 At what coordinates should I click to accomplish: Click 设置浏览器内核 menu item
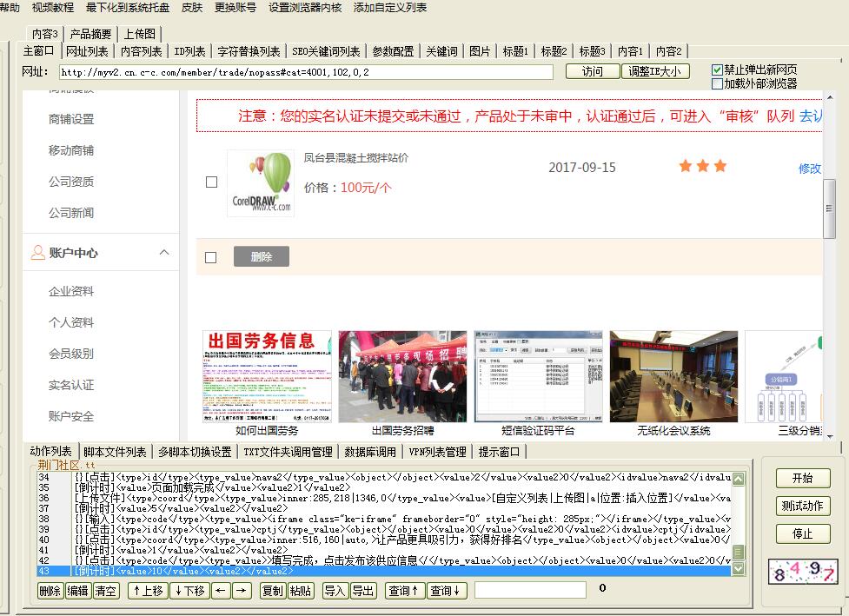tap(305, 8)
